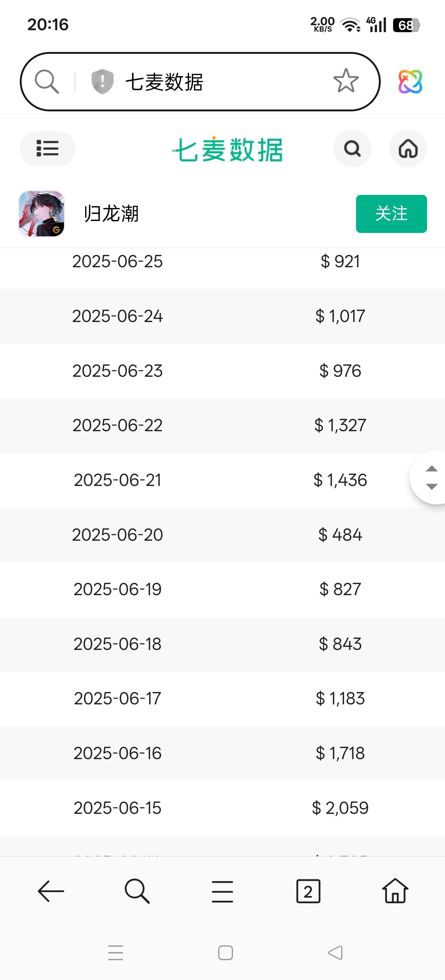This screenshot has width=445, height=980.
Task: Click address bar magnifier icon
Action: (x=47, y=81)
